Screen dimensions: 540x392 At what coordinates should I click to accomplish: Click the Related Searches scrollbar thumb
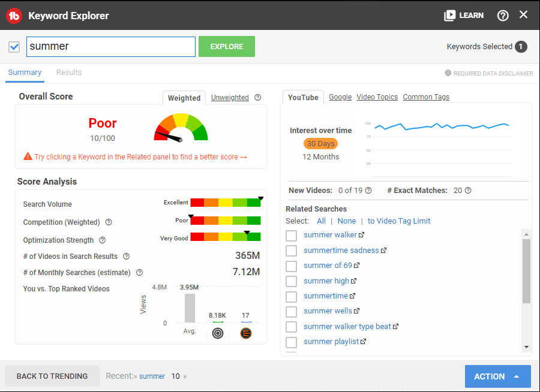[526, 271]
